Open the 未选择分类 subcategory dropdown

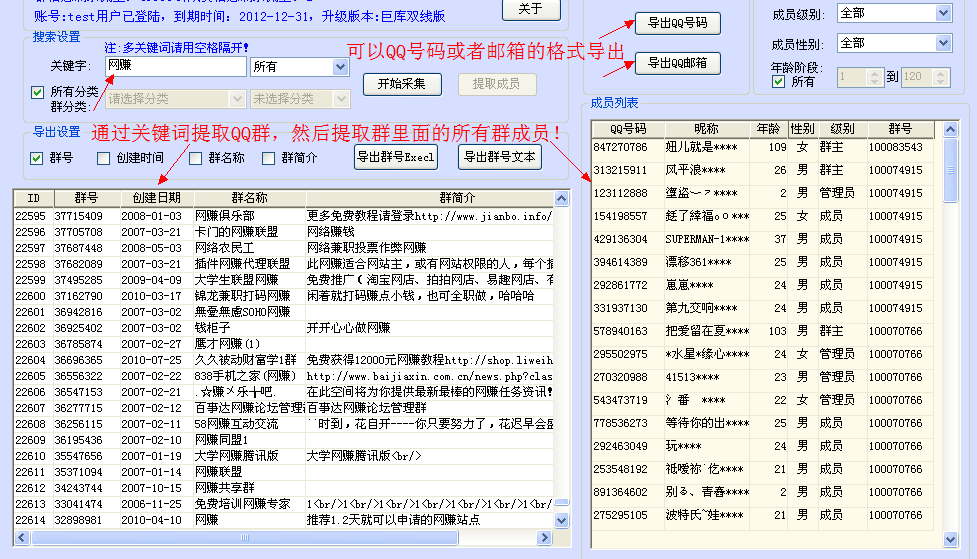click(300, 99)
